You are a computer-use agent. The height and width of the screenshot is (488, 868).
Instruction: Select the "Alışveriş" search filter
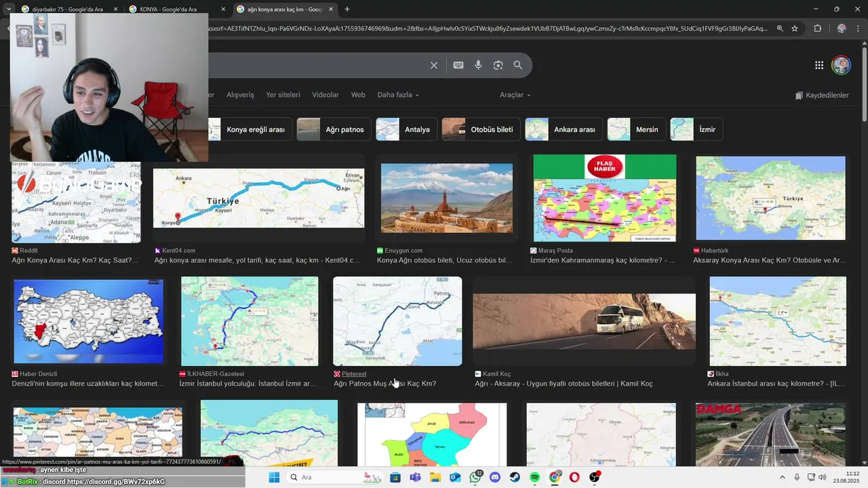[240, 95]
